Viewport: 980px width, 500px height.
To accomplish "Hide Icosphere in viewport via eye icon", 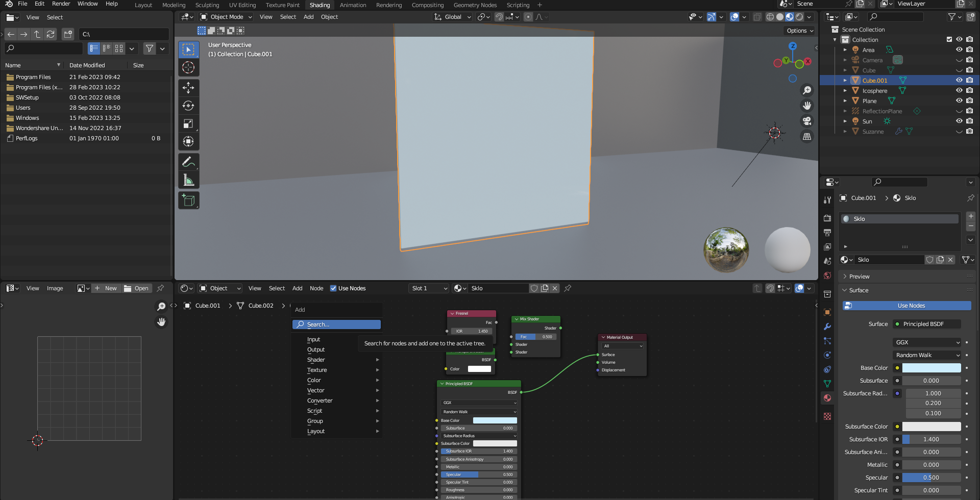I will (959, 91).
